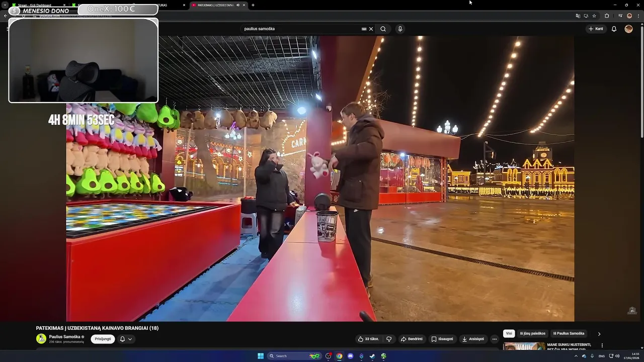Open Discord from the taskbar

click(x=350, y=356)
